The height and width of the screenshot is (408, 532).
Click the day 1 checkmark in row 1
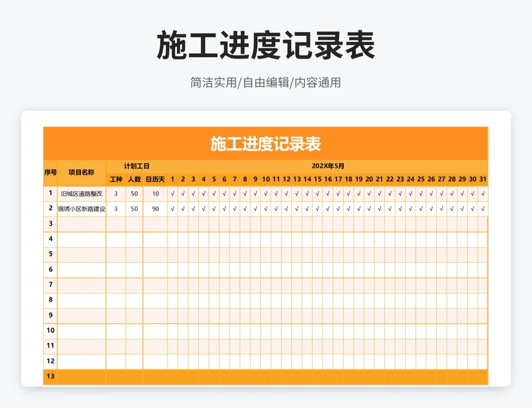pyautogui.click(x=173, y=194)
